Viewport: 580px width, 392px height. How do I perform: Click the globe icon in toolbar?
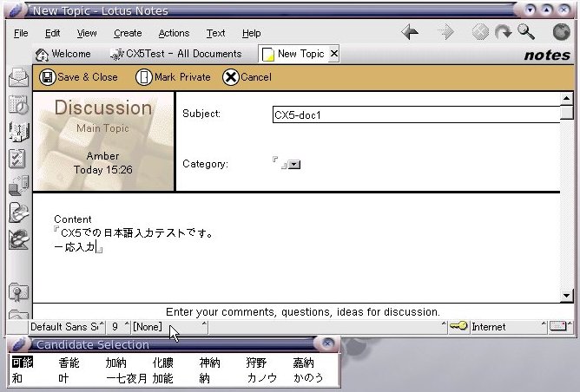point(561,32)
